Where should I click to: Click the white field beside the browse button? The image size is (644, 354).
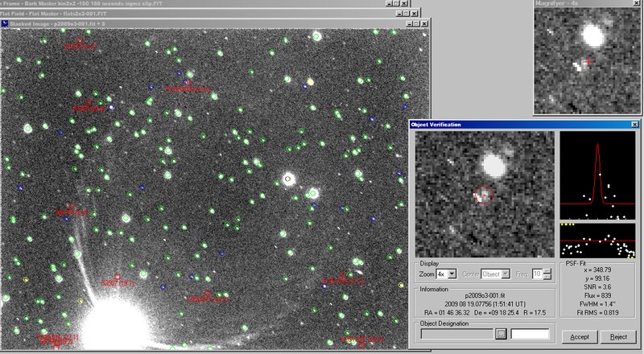point(530,334)
